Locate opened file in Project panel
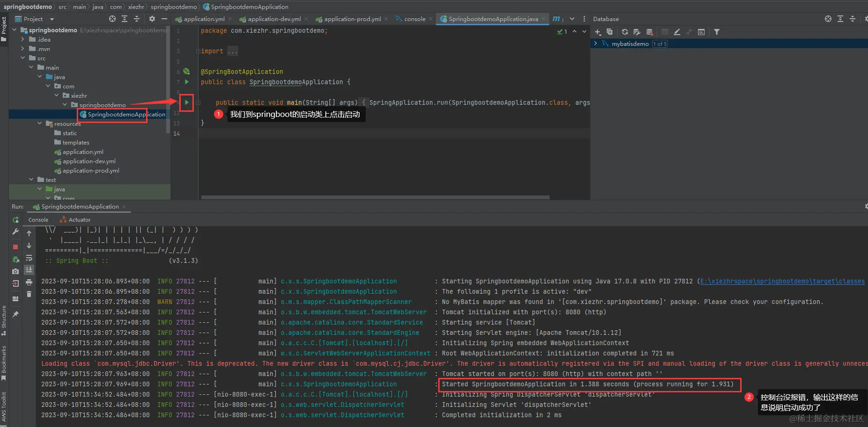The height and width of the screenshot is (427, 868). [112, 19]
